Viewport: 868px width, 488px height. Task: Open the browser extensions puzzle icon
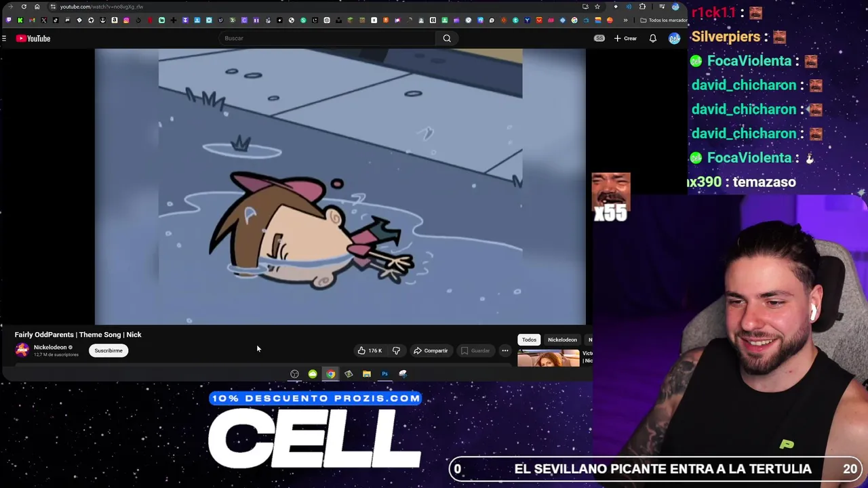(x=642, y=7)
